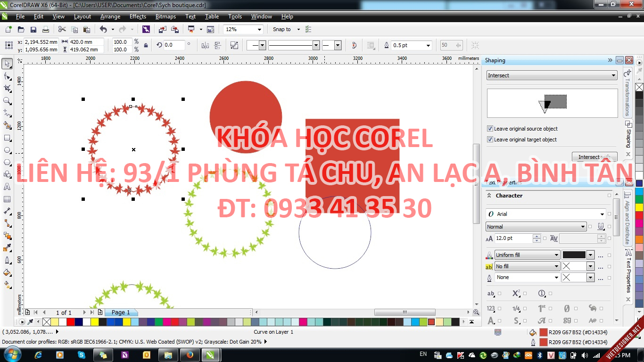The image size is (644, 362).
Task: Select the Freehand drawing tool
Action: tap(7, 113)
